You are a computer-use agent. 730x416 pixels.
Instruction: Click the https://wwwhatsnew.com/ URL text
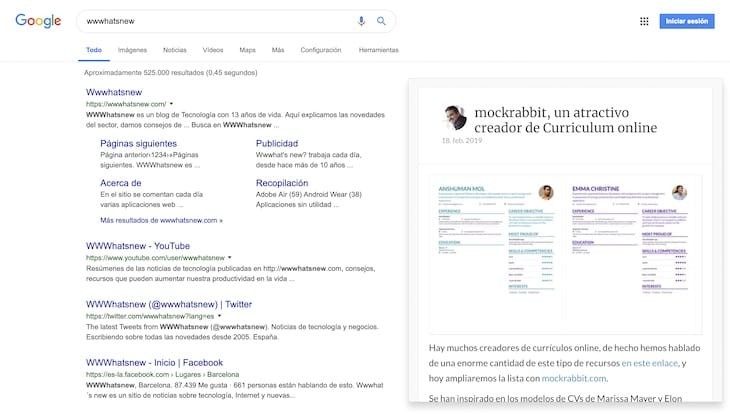pos(126,104)
